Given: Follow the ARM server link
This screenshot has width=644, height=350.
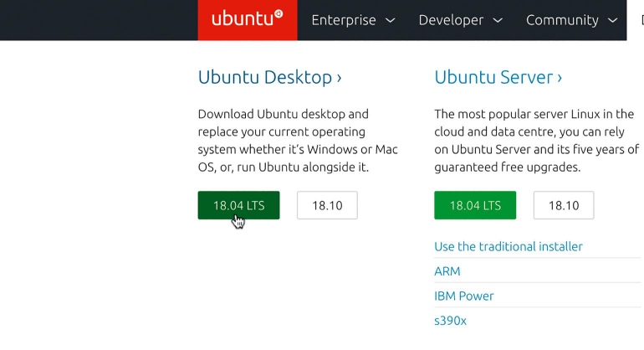Looking at the screenshot, I should tap(447, 271).
